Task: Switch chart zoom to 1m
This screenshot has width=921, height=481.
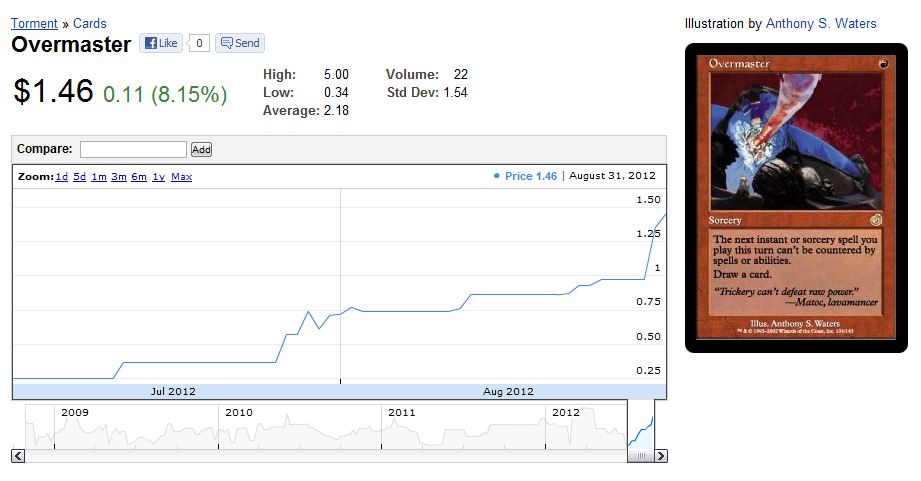Action: [98, 177]
